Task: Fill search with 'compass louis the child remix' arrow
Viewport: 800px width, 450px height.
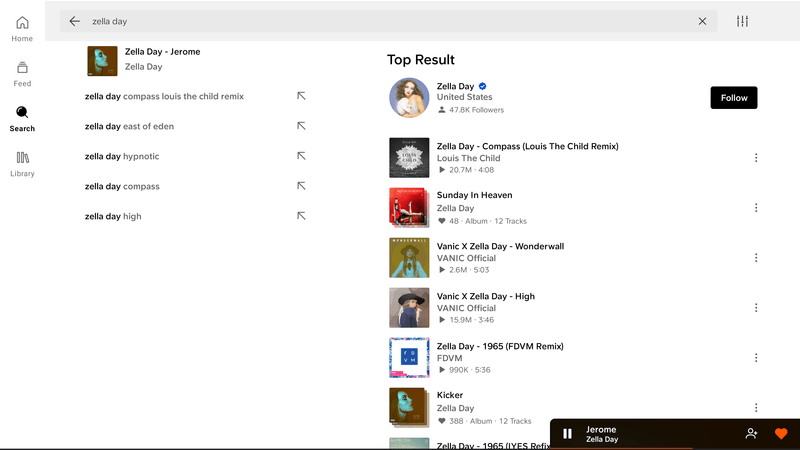Action: [x=301, y=96]
